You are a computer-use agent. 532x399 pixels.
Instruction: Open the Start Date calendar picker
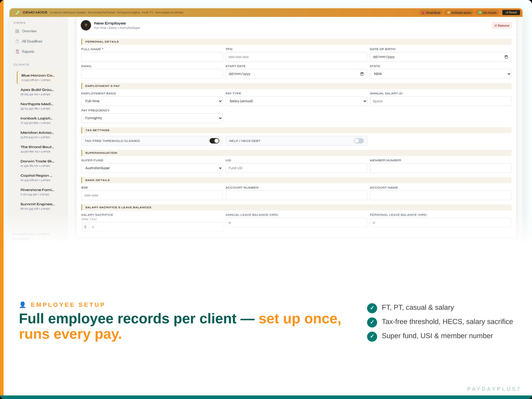pyautogui.click(x=362, y=74)
